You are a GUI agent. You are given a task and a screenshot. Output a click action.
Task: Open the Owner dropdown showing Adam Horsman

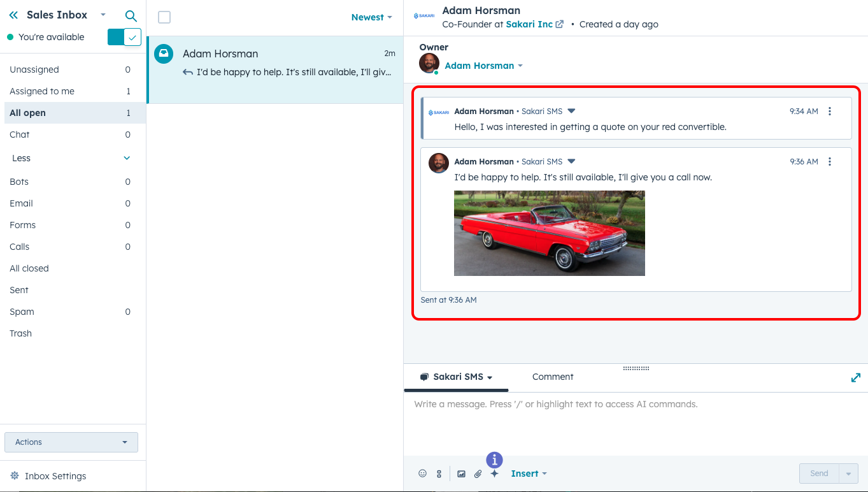(483, 66)
